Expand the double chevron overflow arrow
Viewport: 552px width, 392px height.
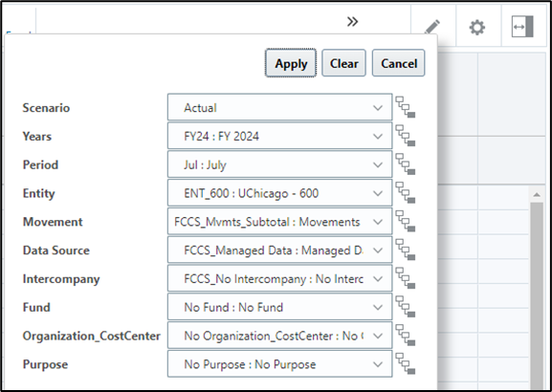pos(352,22)
